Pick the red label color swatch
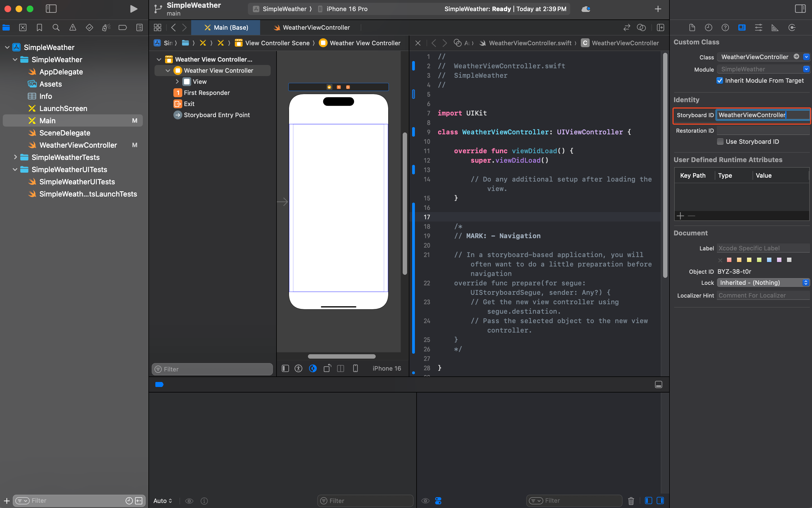The height and width of the screenshot is (508, 812). [729, 260]
